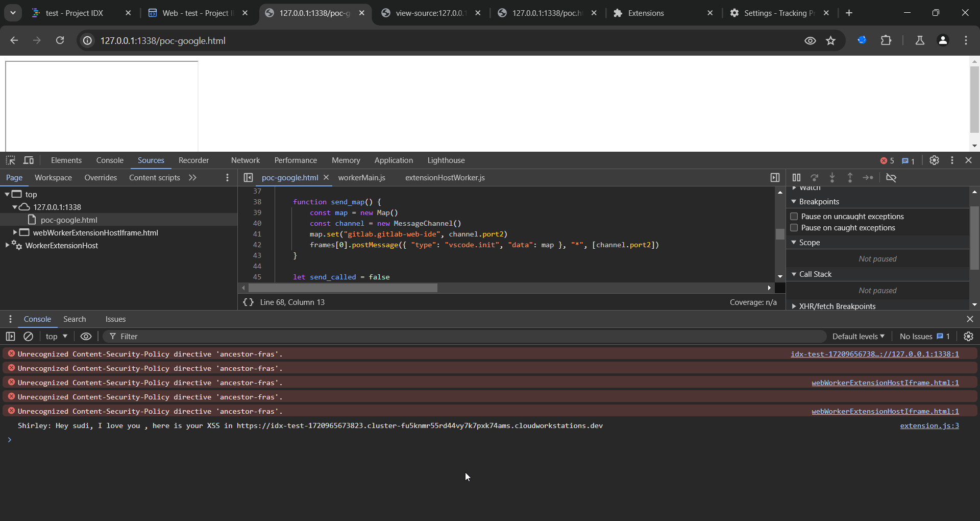Click the blue extension icon in toolbar

[x=862, y=40]
